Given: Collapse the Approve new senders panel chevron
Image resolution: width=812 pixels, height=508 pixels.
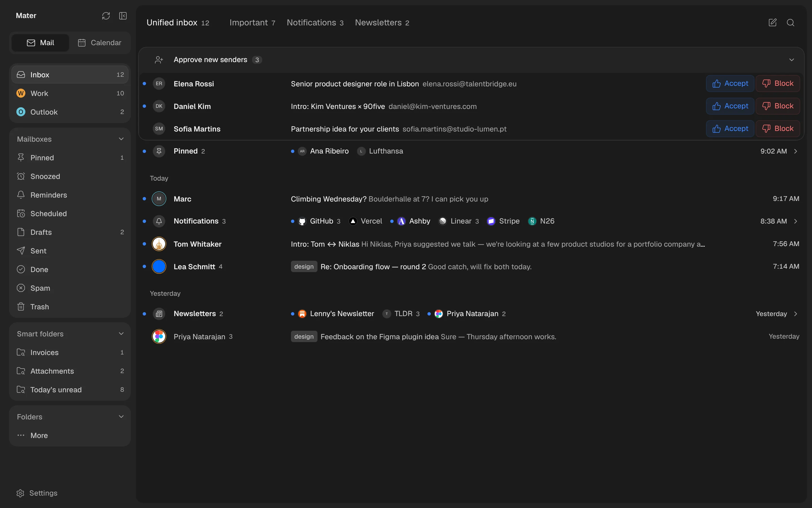Looking at the screenshot, I should [x=791, y=60].
